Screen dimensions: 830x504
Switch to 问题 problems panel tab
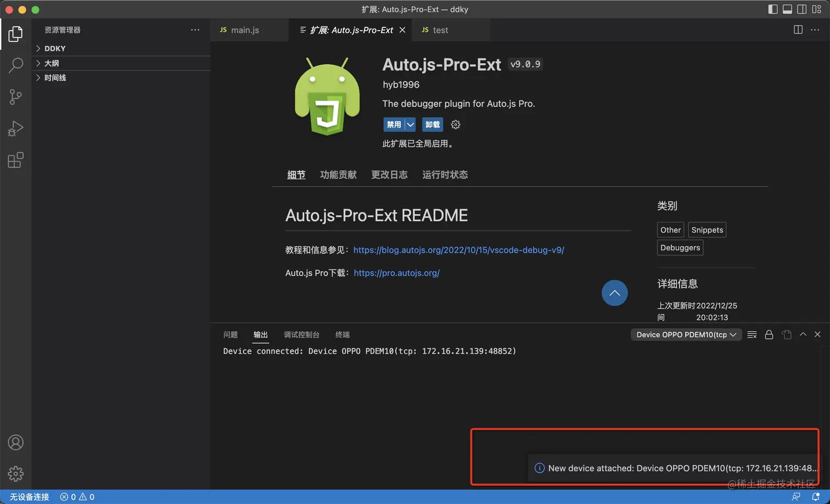click(231, 334)
